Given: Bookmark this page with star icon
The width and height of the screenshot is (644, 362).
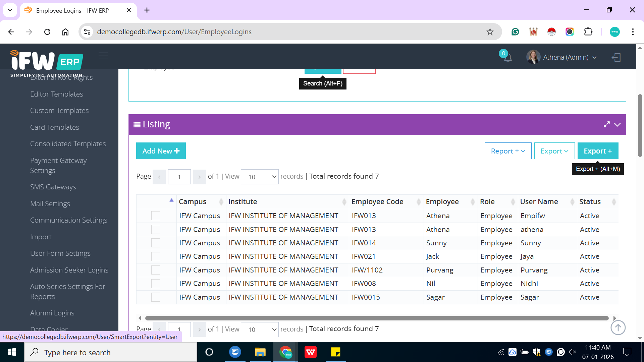Looking at the screenshot, I should (490, 32).
